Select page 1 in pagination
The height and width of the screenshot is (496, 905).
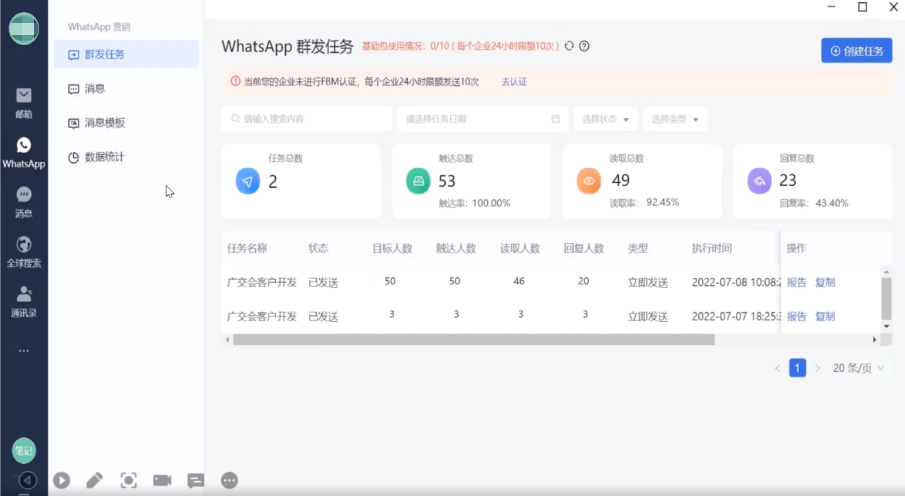point(797,368)
